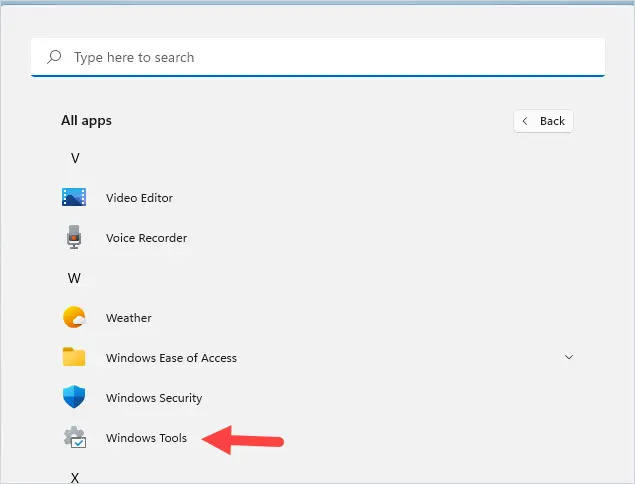Open Video Editor label
Viewport: 635px width, 484px height.
click(139, 198)
